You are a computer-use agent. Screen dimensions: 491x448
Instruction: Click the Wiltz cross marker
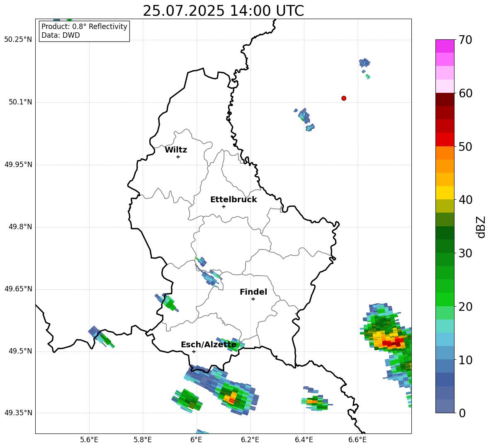coord(178,157)
